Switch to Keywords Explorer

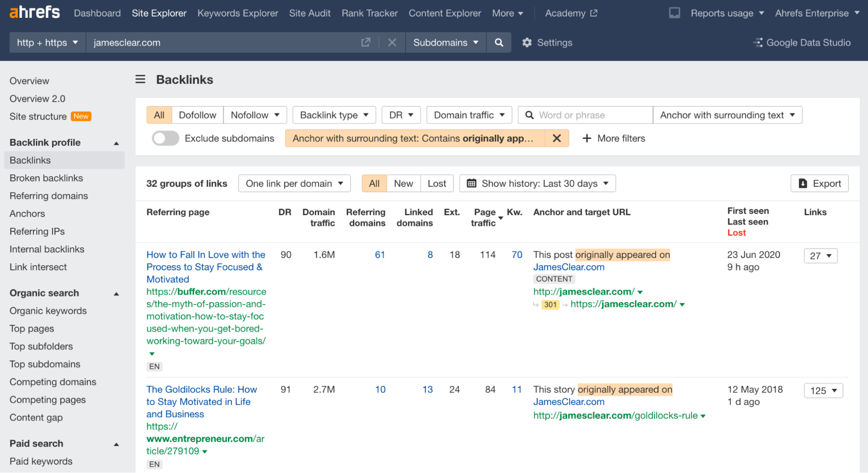[x=238, y=13]
